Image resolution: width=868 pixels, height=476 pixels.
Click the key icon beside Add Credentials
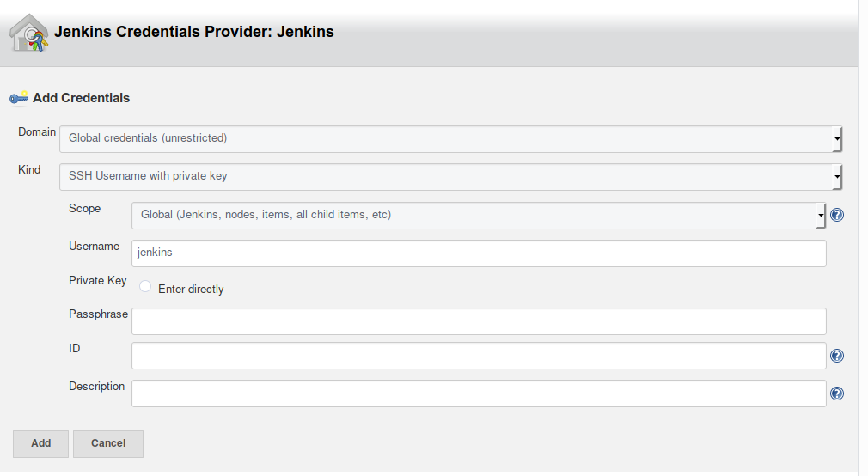(19, 98)
